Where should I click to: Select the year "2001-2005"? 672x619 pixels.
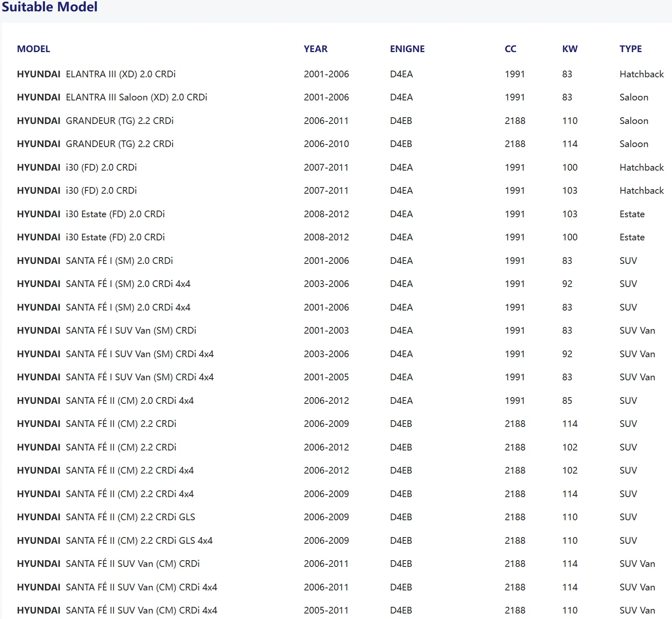click(326, 377)
